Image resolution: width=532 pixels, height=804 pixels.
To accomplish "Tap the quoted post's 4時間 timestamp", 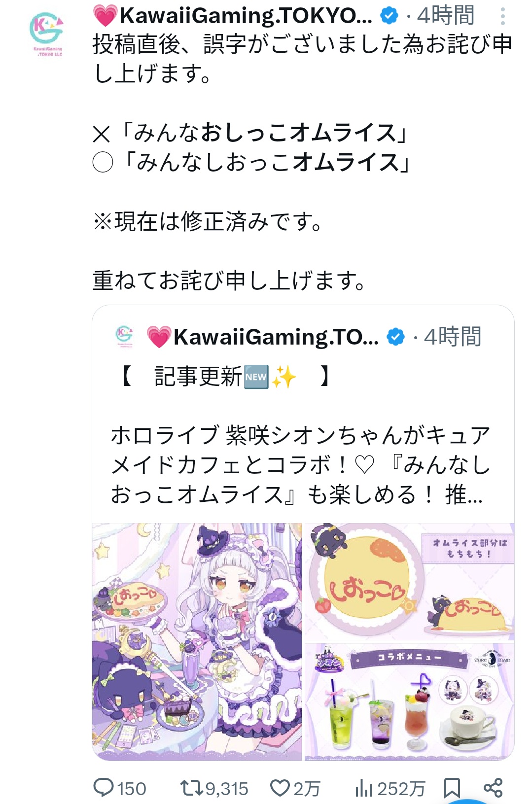I will click(453, 337).
